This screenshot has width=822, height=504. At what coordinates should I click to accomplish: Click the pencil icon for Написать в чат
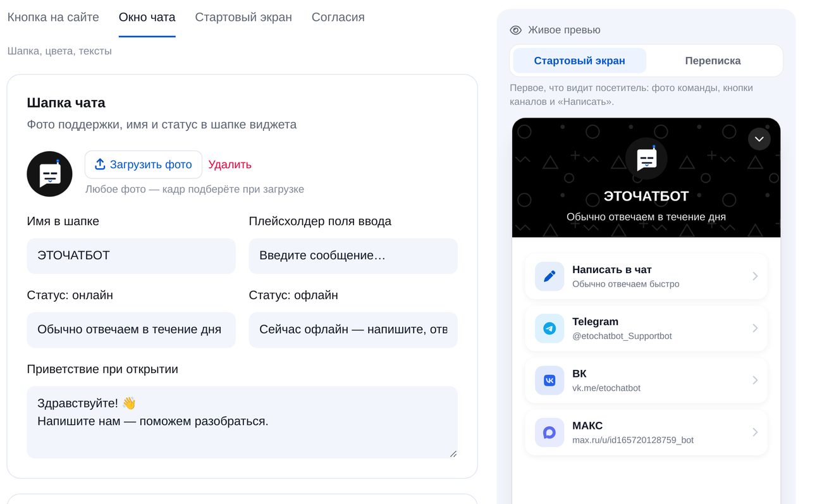549,276
